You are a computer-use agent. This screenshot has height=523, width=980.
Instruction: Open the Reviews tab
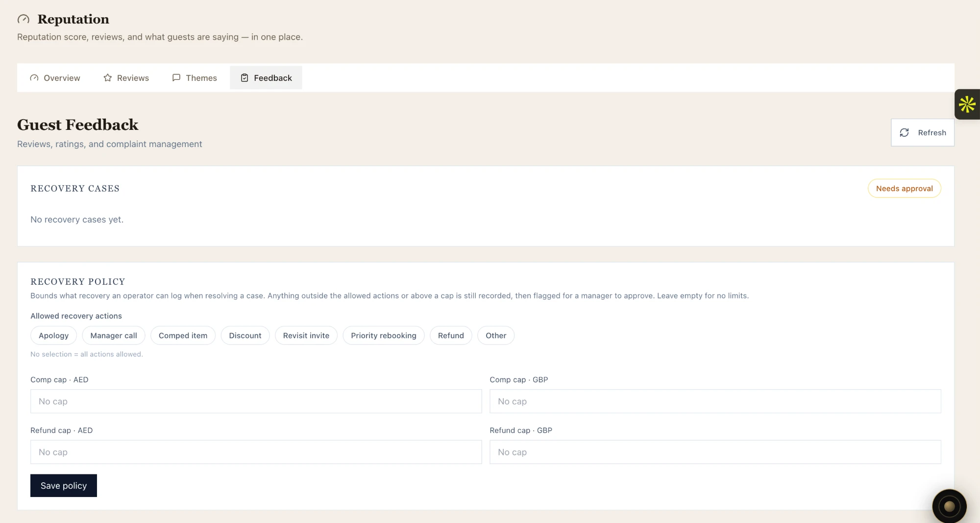pos(126,78)
